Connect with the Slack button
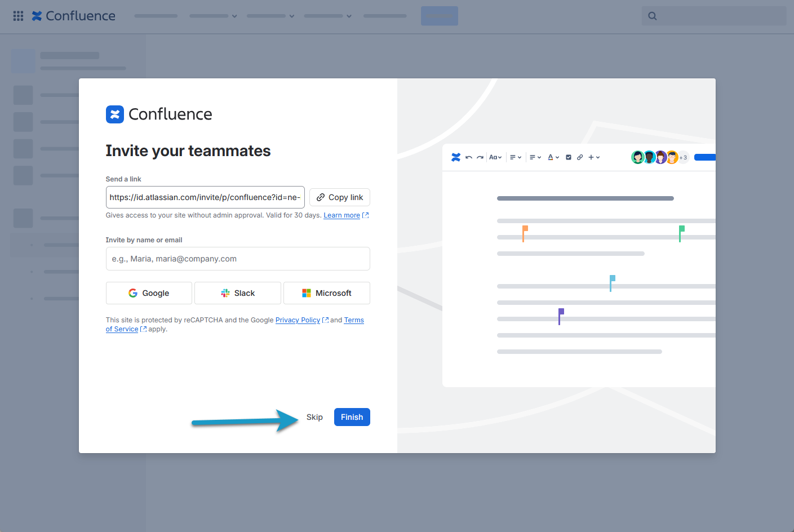The height and width of the screenshot is (532, 794). pyautogui.click(x=238, y=293)
